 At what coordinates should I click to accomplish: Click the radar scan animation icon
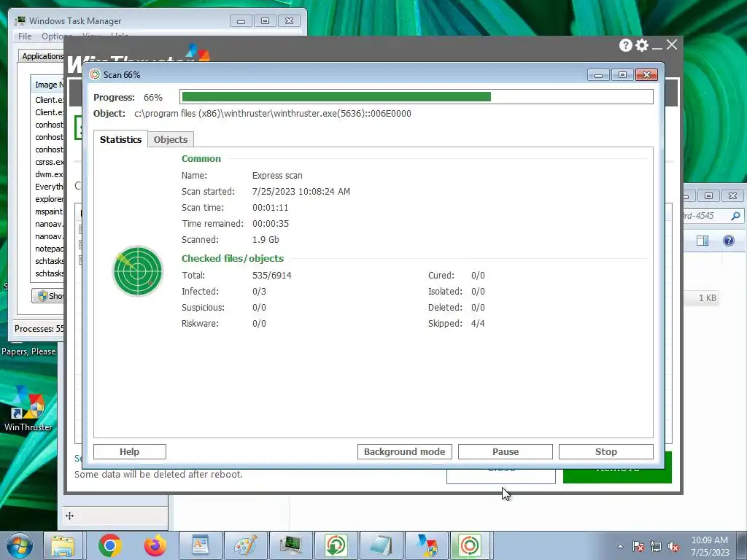pyautogui.click(x=138, y=271)
